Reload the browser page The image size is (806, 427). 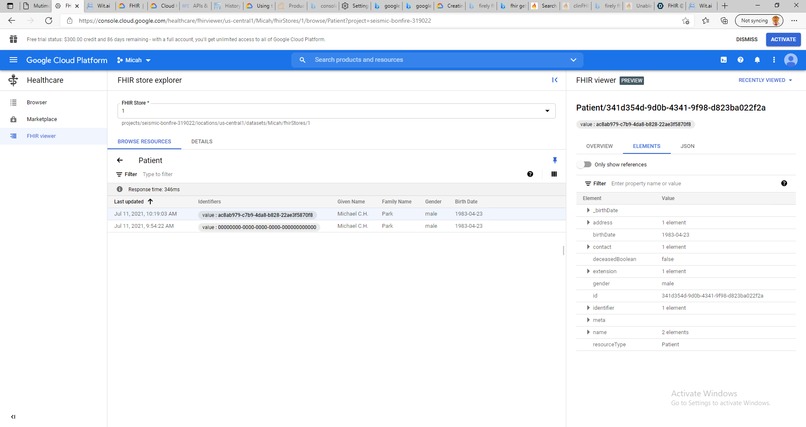(x=48, y=21)
